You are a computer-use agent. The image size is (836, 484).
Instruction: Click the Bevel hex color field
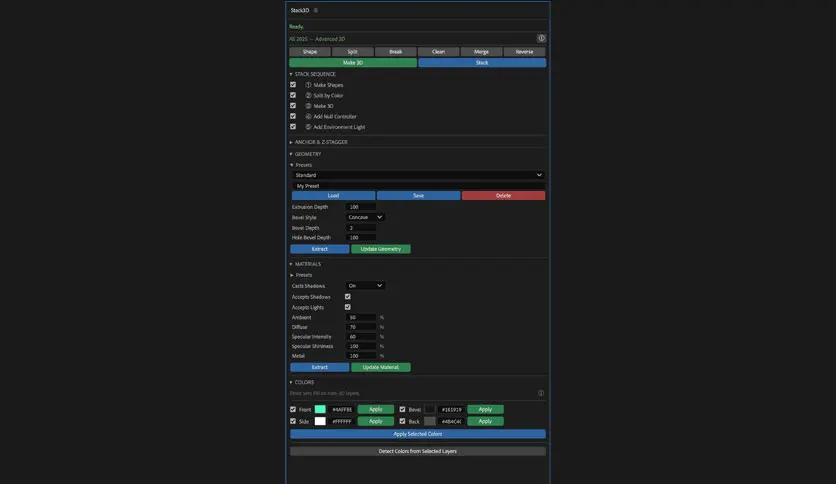tap(452, 410)
